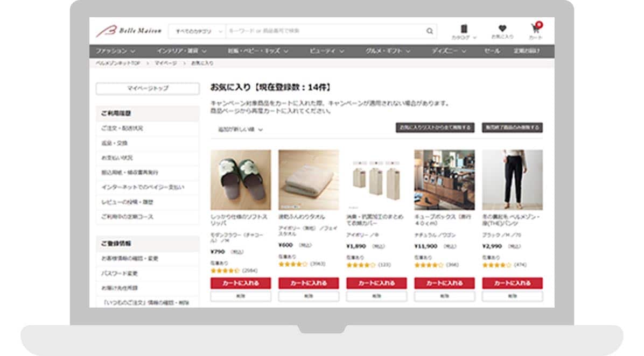Viewport: 644px width, 356px height.
Task: Open the キューブボックス product title
Action: (443, 220)
